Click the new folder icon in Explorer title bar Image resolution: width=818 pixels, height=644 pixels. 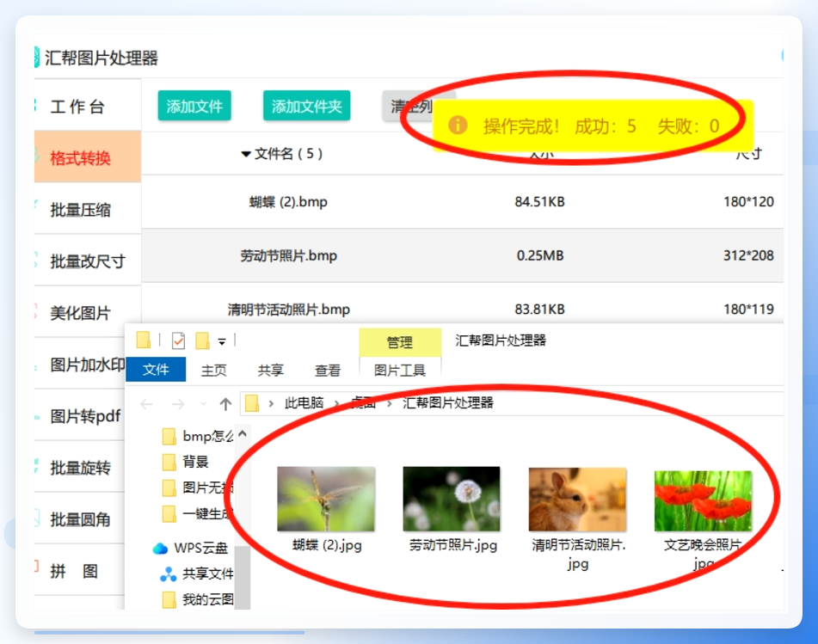pyautogui.click(x=202, y=340)
